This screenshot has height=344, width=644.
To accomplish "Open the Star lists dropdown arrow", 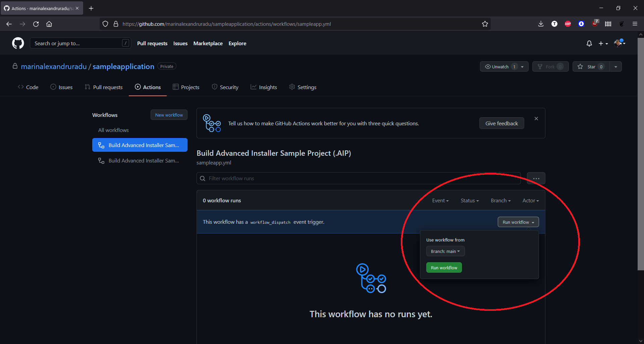I will (616, 67).
